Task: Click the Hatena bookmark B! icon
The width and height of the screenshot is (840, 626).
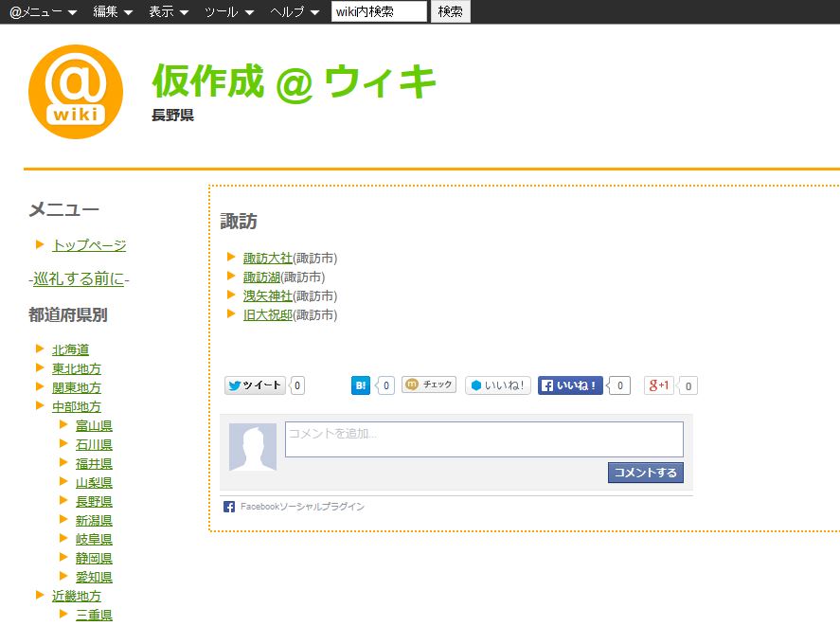Action: (x=361, y=385)
